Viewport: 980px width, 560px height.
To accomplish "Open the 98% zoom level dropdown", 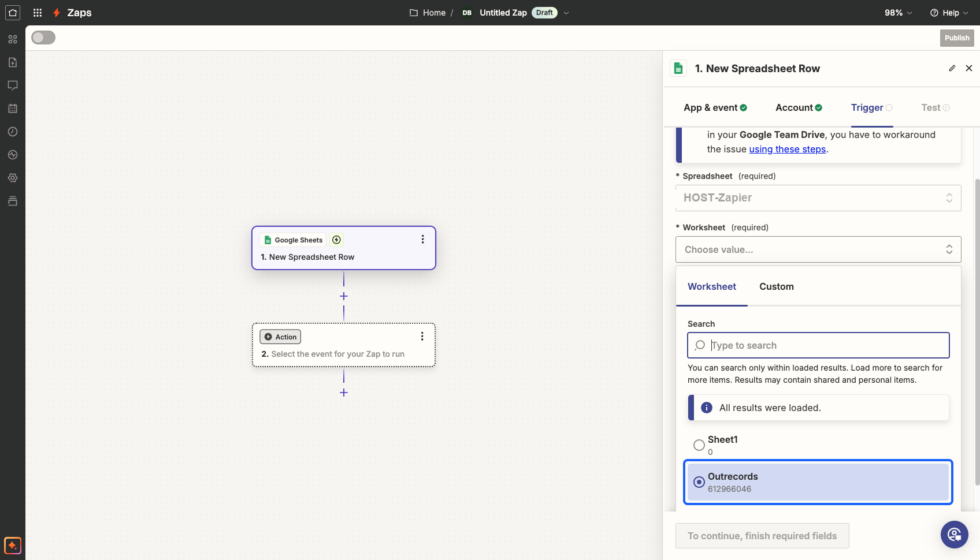I will click(899, 13).
